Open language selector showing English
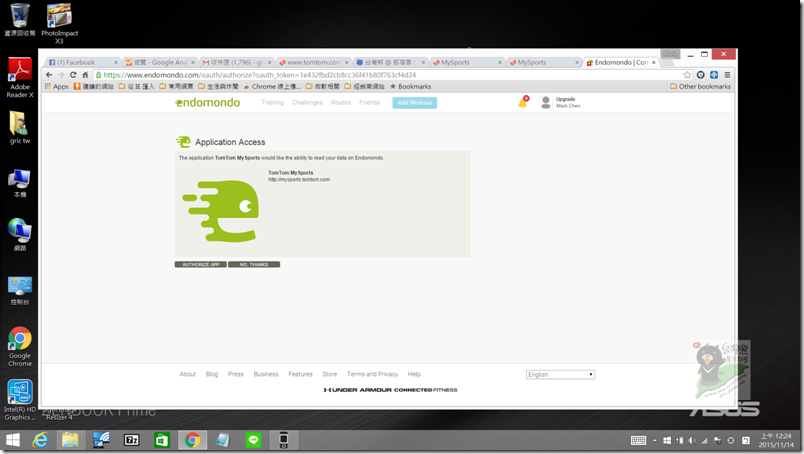 coord(560,374)
